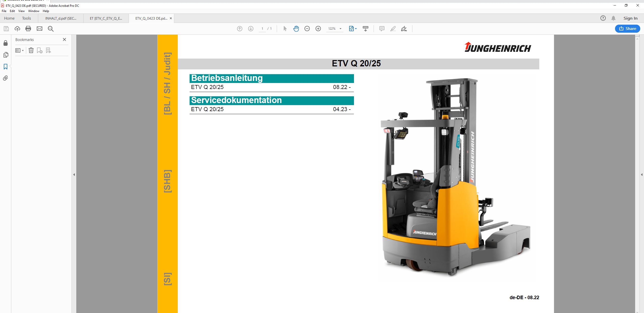Delete selected bookmark with trash icon
644x313 pixels.
pos(31,51)
